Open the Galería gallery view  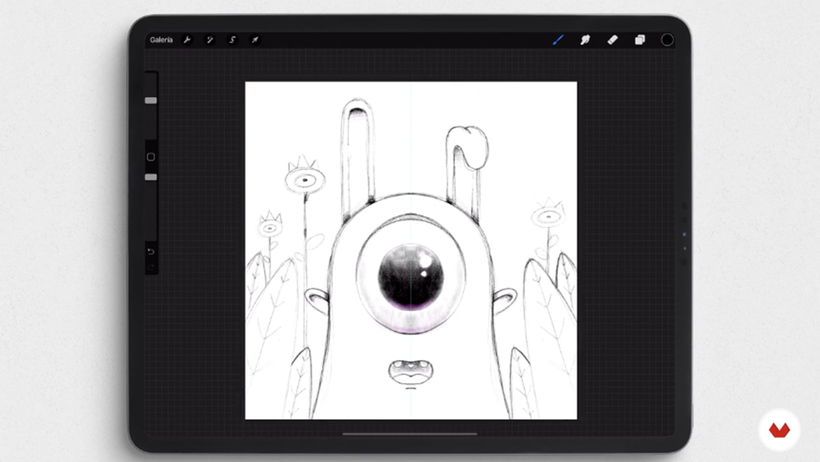[161, 40]
